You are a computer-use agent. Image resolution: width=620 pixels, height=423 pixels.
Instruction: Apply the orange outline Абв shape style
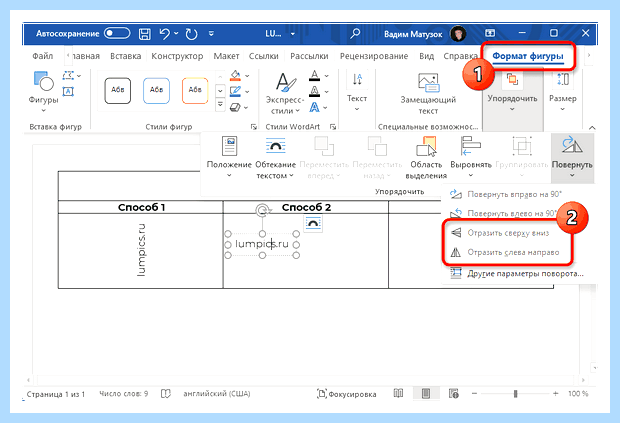pyautogui.click(x=195, y=91)
